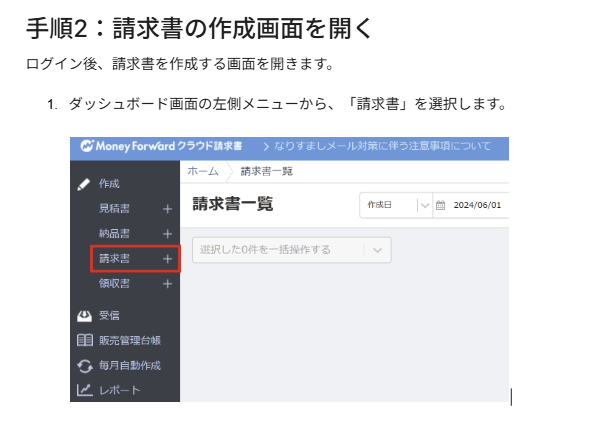Click the plus icon beside 領収書
This screenshot has height=426, width=615.
click(x=167, y=284)
